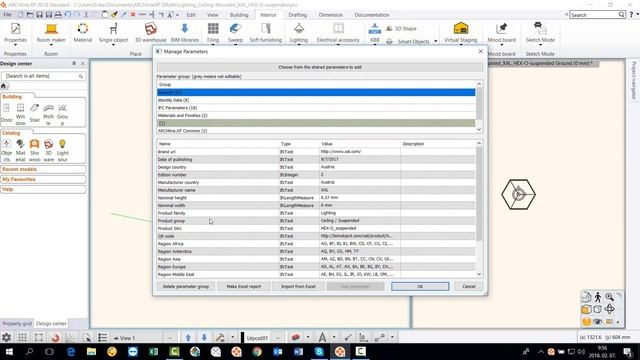640x360 pixels.
Task: Select the Identity Data parameter group
Action: pyautogui.click(x=316, y=100)
